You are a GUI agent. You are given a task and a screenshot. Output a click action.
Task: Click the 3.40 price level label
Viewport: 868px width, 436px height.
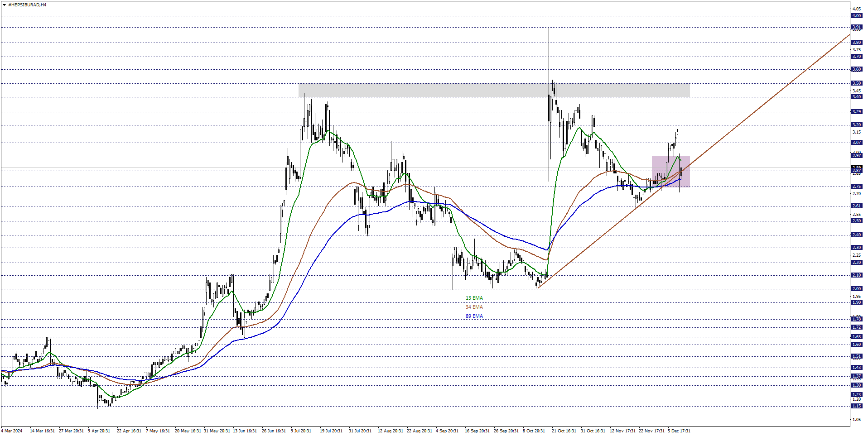856,97
